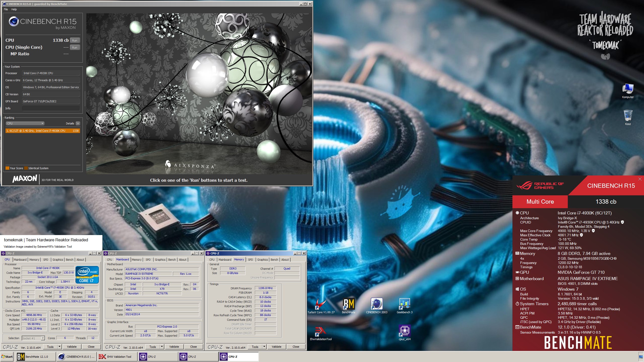Open Graphics tab in first CPU-Z window
The image size is (644, 362).
coord(58,260)
